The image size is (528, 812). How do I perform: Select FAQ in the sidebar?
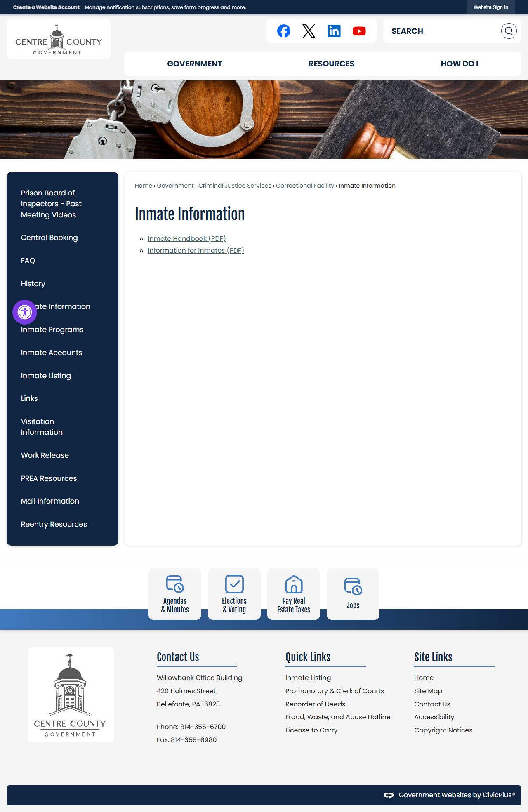click(x=28, y=261)
